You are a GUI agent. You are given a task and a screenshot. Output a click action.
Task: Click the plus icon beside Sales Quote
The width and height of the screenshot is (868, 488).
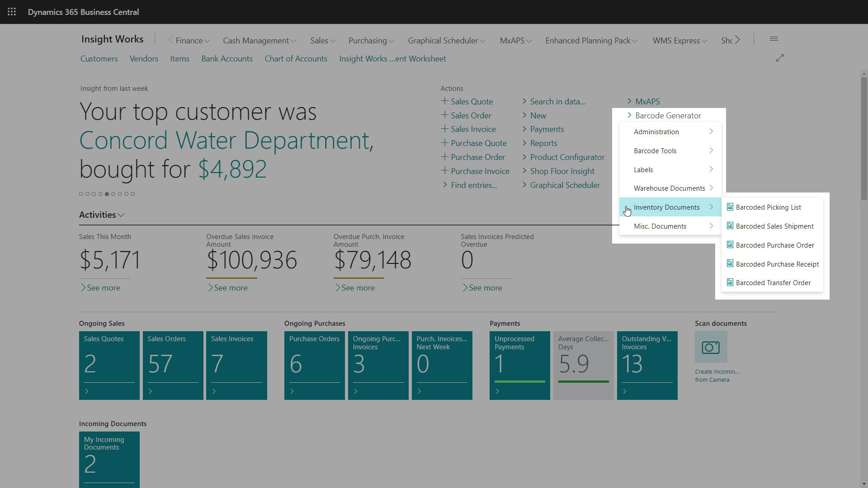coord(445,101)
